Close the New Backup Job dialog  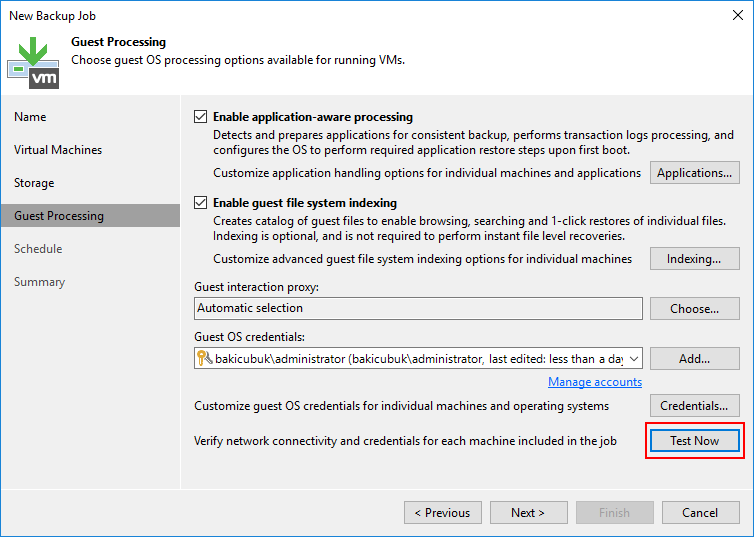pyautogui.click(x=737, y=15)
